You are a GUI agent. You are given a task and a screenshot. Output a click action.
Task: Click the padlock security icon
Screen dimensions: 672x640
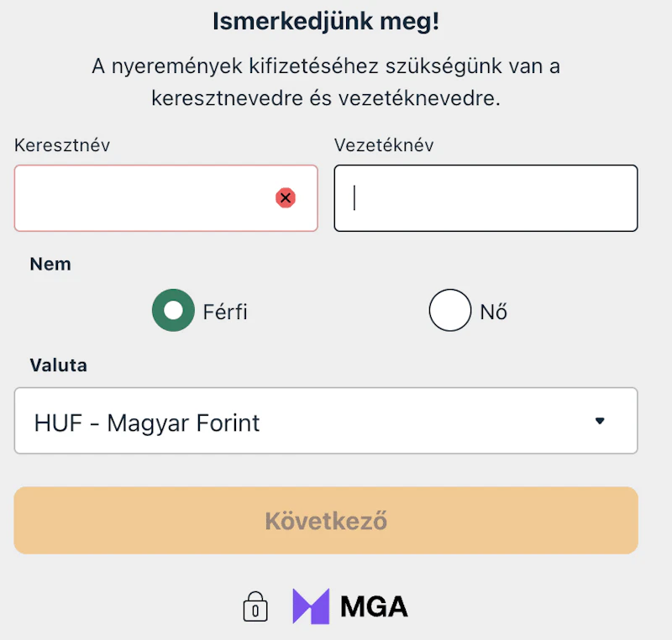[x=255, y=606]
